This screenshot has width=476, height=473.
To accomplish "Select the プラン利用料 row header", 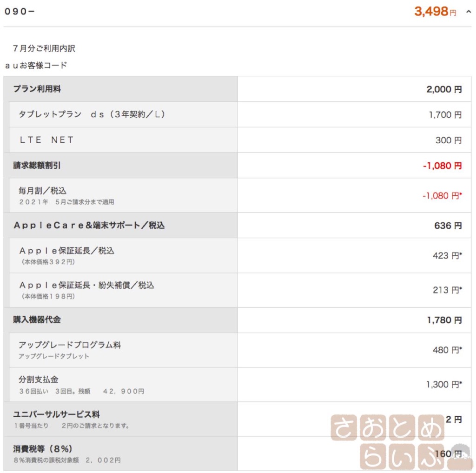I will click(120, 89).
